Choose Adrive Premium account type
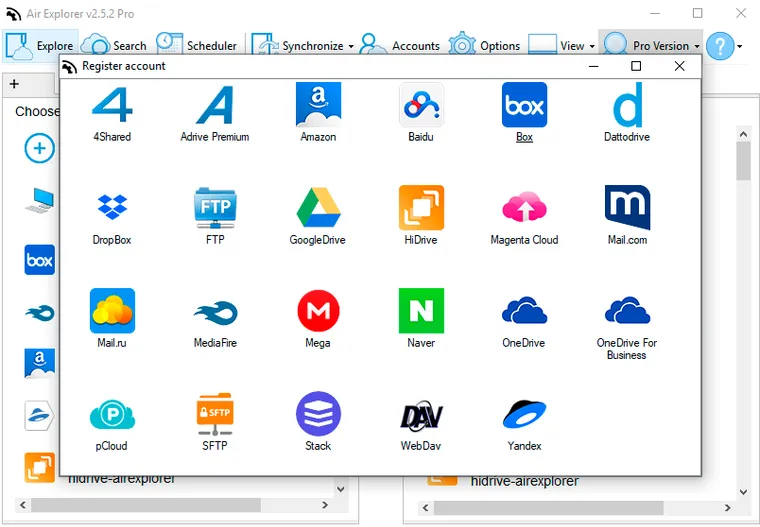 coord(215,113)
